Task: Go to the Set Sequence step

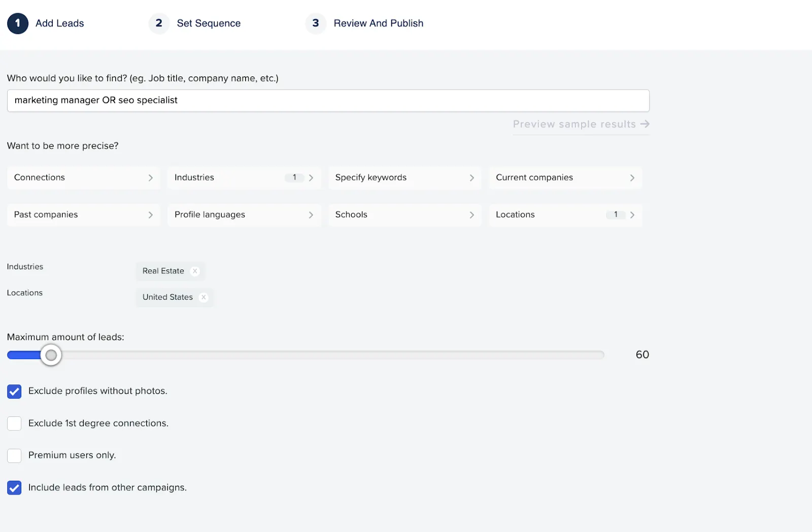Action: tap(209, 23)
